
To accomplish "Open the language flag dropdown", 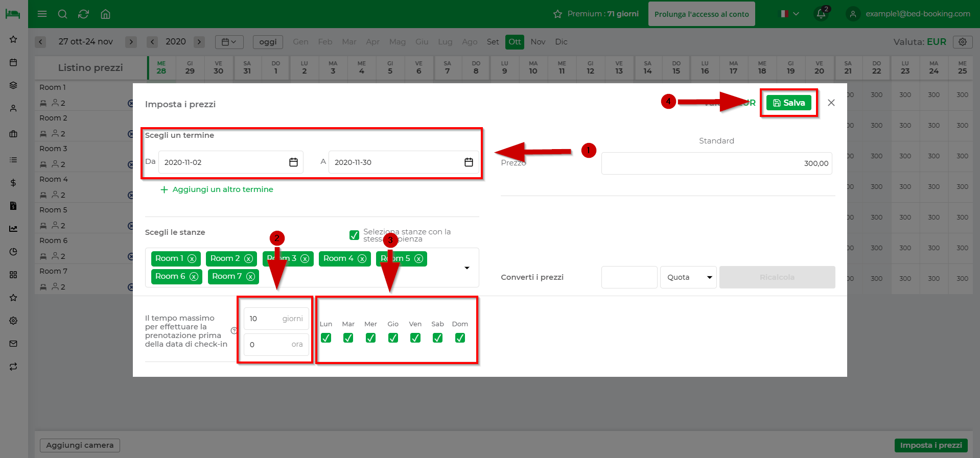I will coord(789,14).
